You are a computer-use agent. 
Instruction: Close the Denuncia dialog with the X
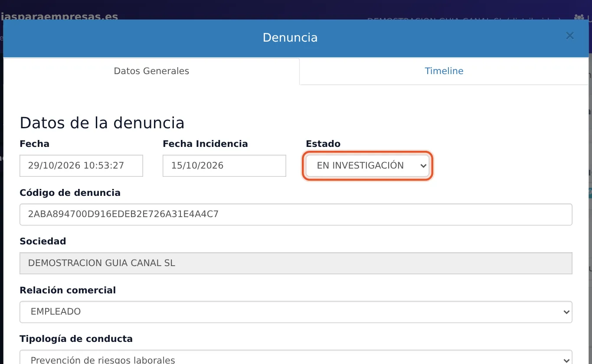[x=570, y=36]
